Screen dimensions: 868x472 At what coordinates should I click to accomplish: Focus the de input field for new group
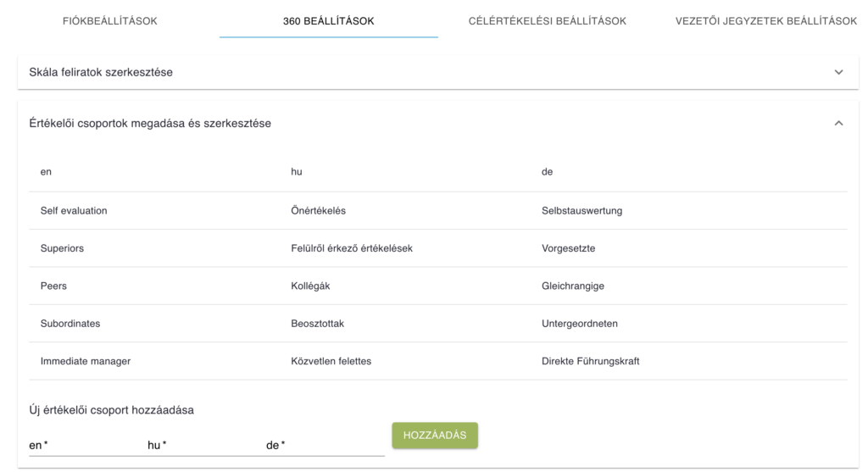pyautogui.click(x=324, y=445)
